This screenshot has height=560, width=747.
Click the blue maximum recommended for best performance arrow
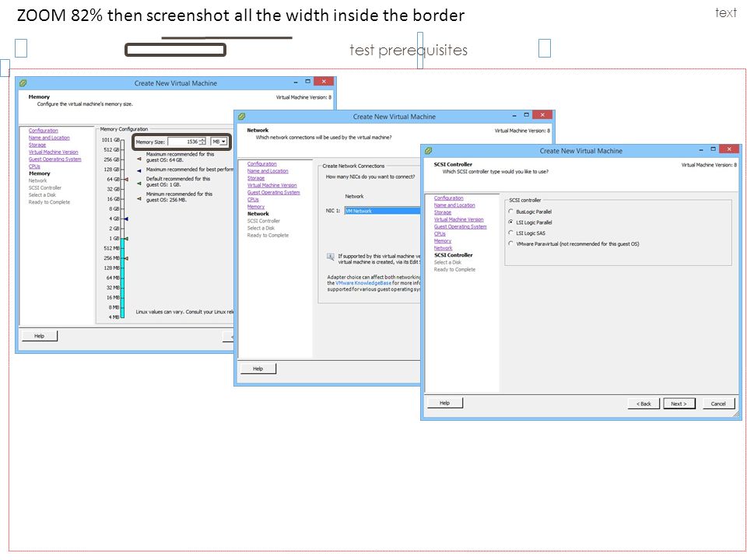(x=139, y=170)
